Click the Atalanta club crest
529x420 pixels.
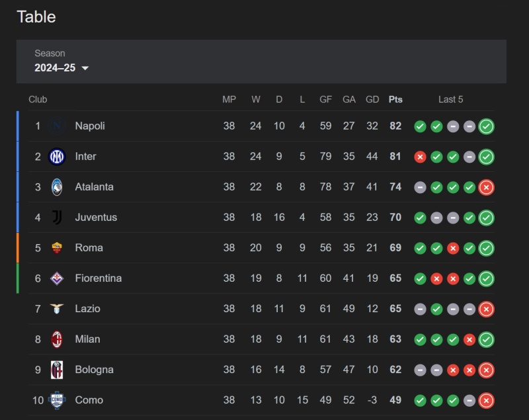(x=57, y=187)
